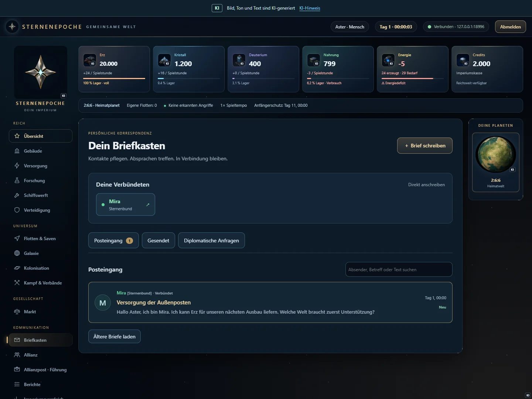
Task: Focus the Absender, Betreff oder Text search field
Action: pos(399,269)
